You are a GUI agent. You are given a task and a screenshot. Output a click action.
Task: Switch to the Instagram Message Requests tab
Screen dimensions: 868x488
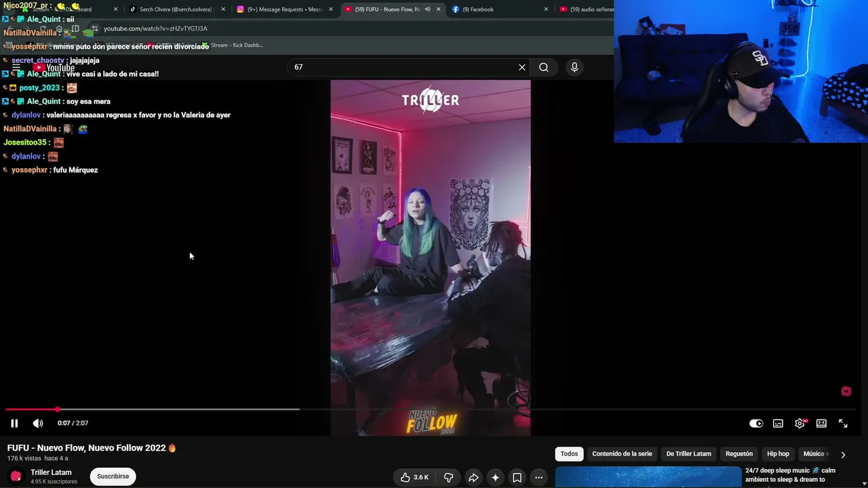click(x=283, y=9)
